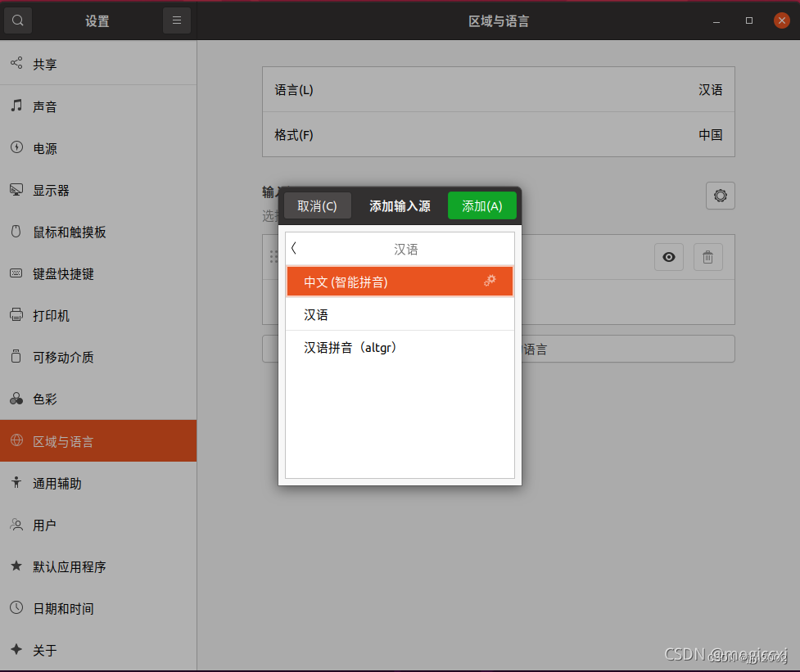The width and height of the screenshot is (800, 672).
Task: Close the Settings window
Action: point(782,20)
